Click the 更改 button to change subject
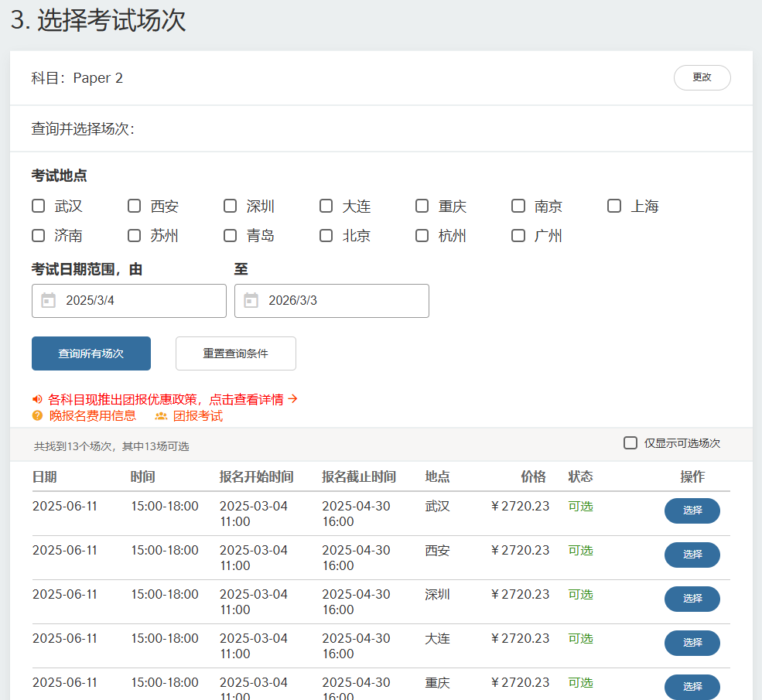 [x=702, y=77]
